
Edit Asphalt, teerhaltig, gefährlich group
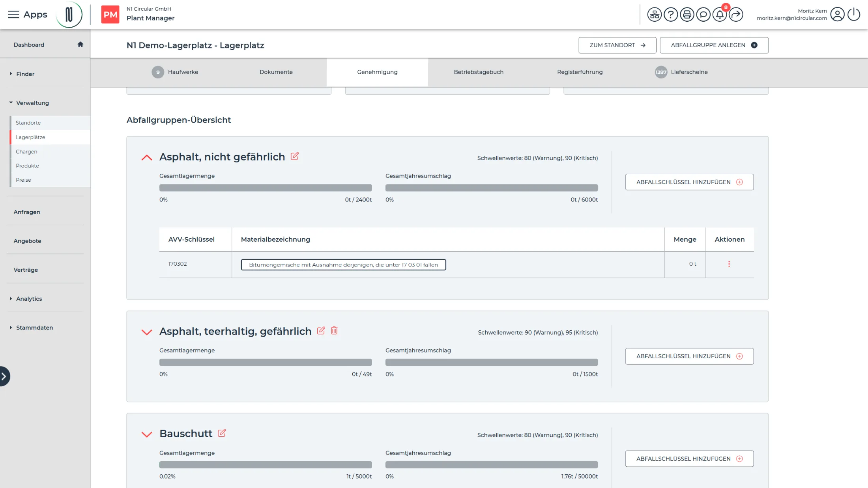click(321, 331)
